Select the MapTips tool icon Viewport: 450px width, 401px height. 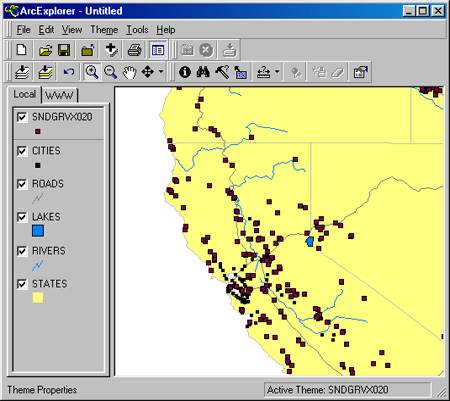[240, 72]
